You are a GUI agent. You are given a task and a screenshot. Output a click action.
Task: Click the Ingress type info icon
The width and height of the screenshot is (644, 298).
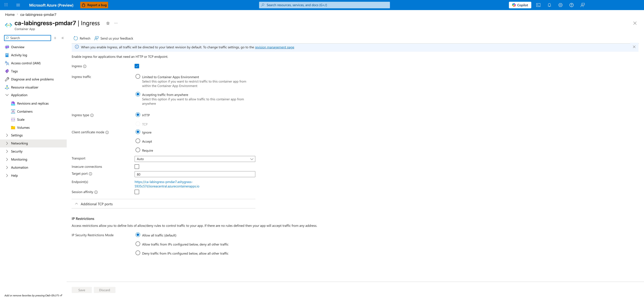[92, 115]
